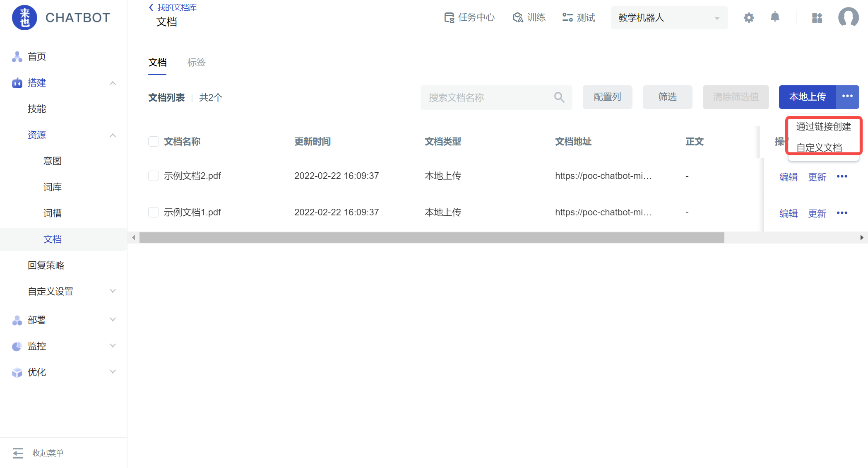Click 配置列 button
The height and width of the screenshot is (468, 868).
607,97
